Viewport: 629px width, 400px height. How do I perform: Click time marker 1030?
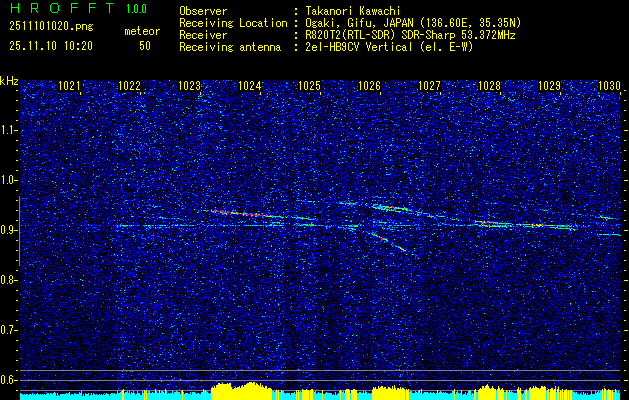pyautogui.click(x=609, y=85)
